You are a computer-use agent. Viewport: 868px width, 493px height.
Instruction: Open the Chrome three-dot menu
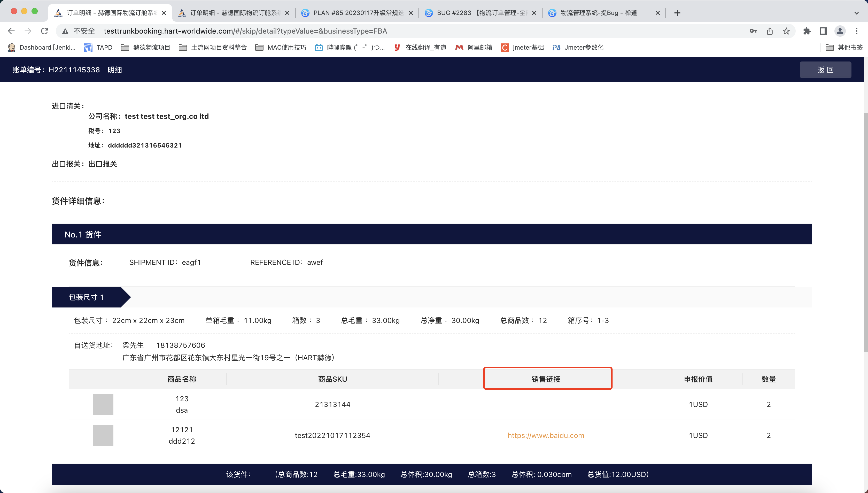(856, 31)
